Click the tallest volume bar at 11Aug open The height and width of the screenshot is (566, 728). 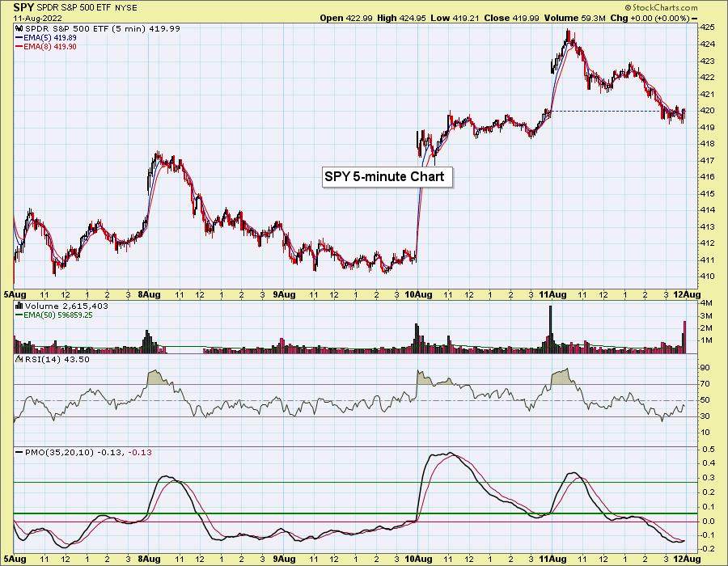click(551, 329)
